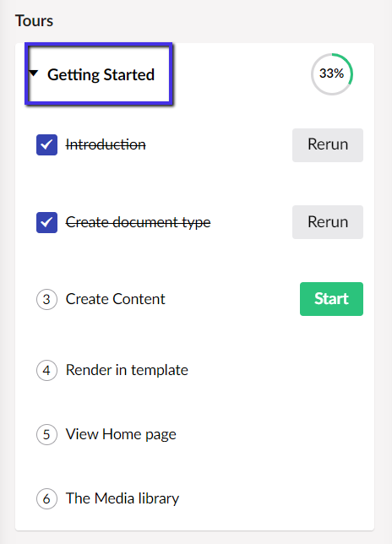The image size is (392, 544).
Task: Rerun the Introduction tour
Action: (x=328, y=145)
